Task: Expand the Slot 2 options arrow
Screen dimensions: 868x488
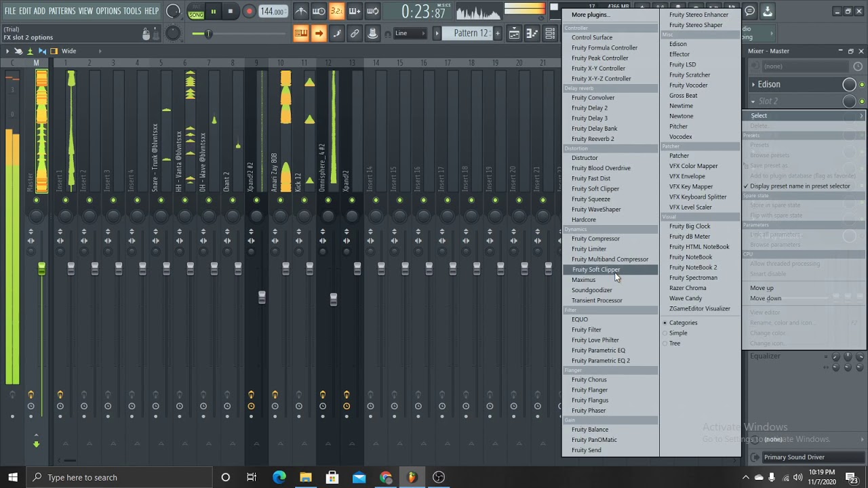Action: [x=753, y=101]
